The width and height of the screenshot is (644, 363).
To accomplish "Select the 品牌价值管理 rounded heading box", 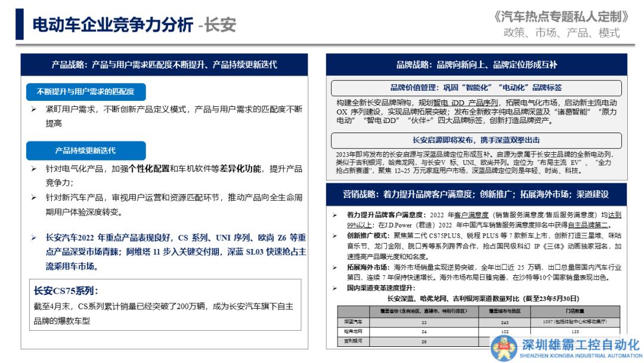I will point(476,88).
